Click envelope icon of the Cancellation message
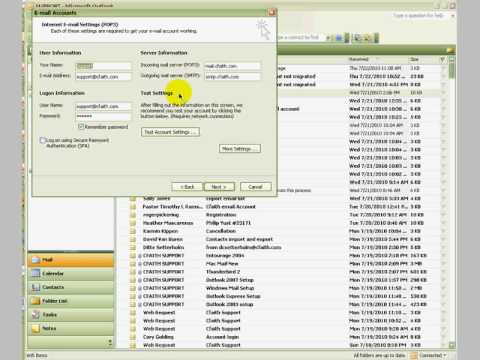Viewport: 480px width, 360px height. (133, 231)
